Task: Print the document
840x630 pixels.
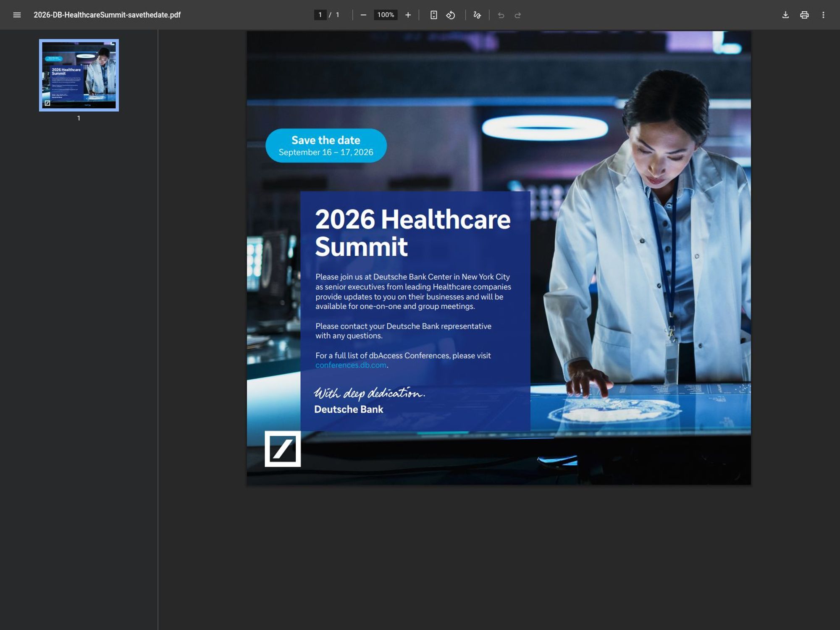Action: tap(805, 15)
